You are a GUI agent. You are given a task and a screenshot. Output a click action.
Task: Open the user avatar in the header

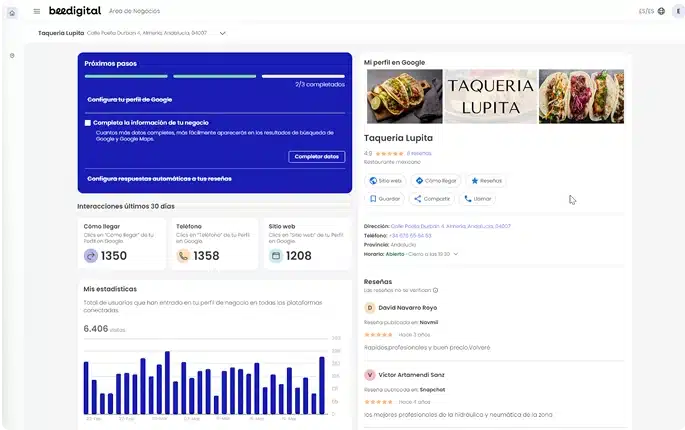[677, 12]
